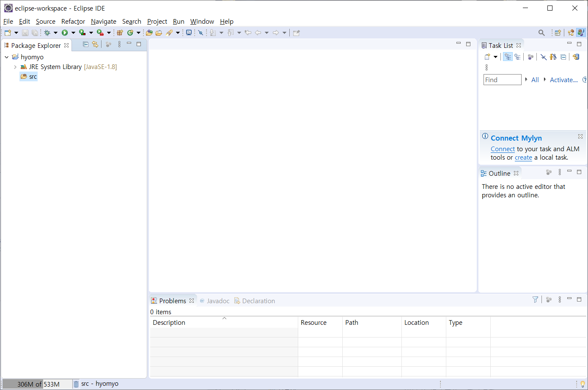The height and width of the screenshot is (390, 588).
Task: Open the Window menu
Action: coord(202,21)
